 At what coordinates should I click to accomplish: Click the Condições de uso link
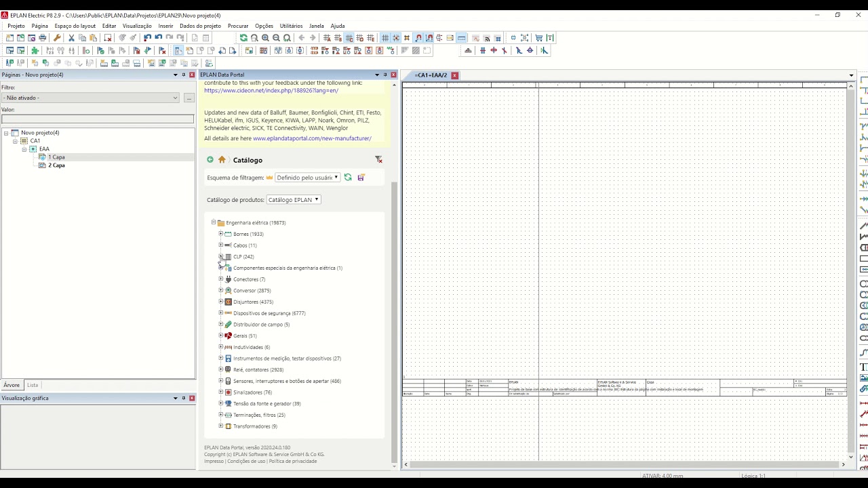246,461
